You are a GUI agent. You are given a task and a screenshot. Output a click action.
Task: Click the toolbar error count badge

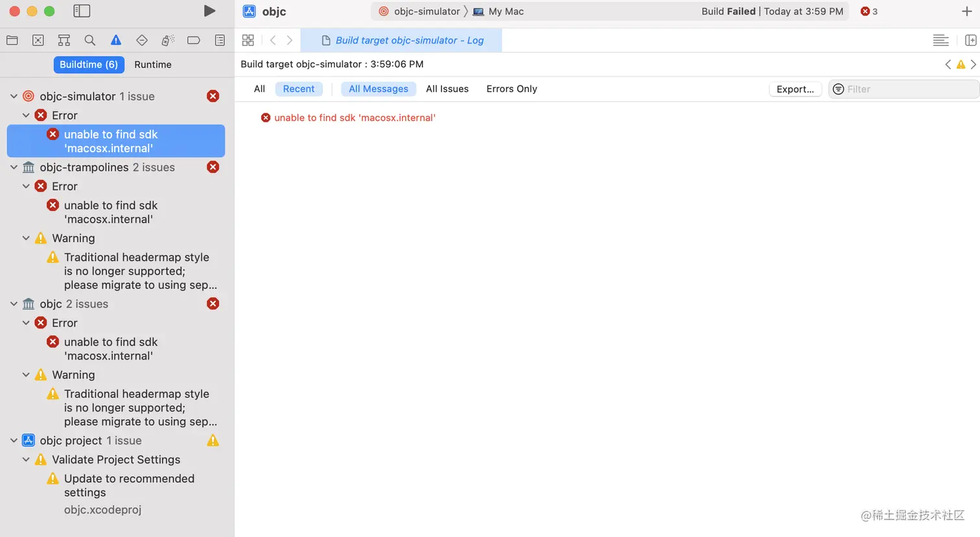[869, 12]
